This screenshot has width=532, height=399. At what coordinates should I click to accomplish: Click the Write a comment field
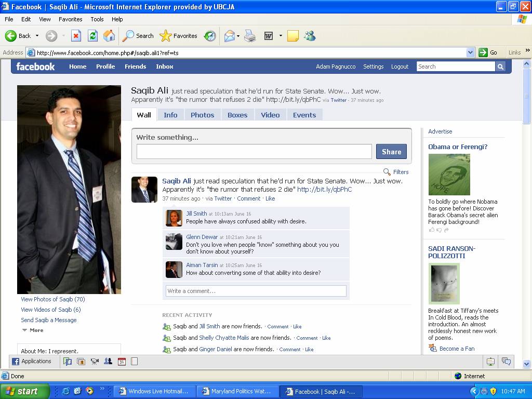coord(256,291)
